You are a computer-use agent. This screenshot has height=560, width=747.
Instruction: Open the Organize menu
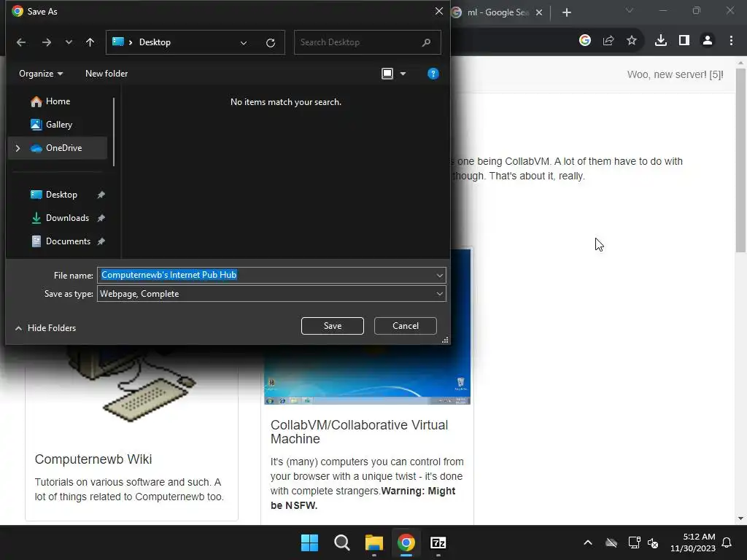[41, 74]
